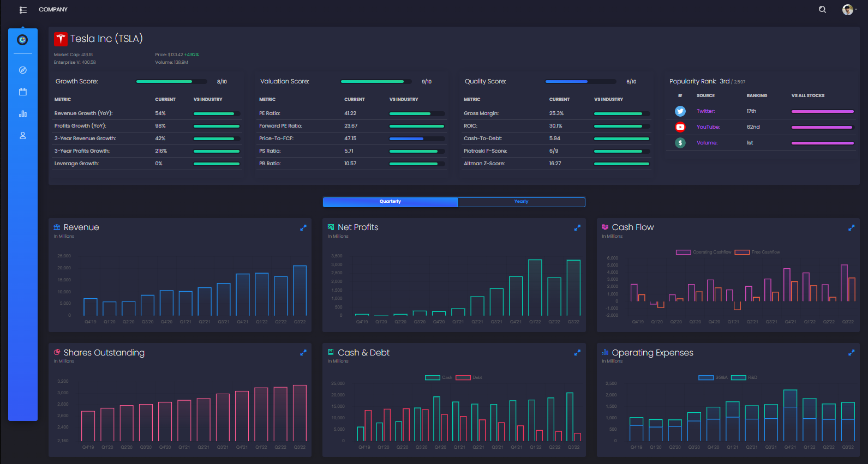Click the Valuation Score progress bar
868x464 pixels.
pos(376,82)
